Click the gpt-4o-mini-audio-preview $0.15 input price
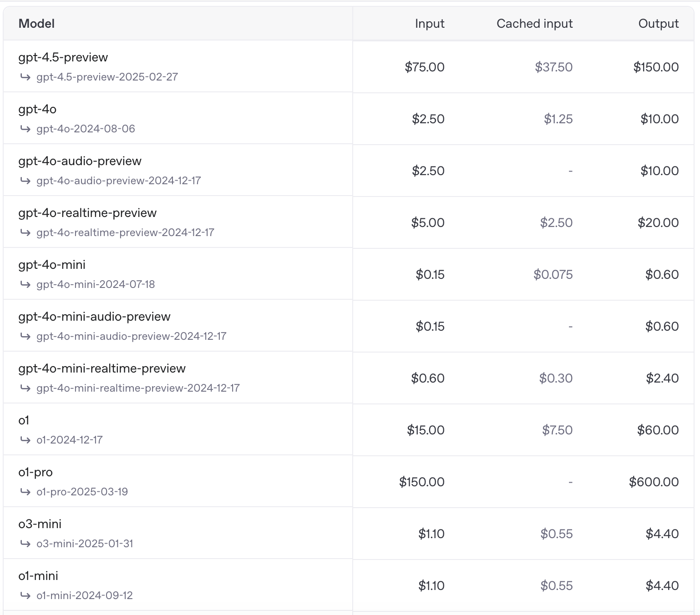Screen dimensions: 700x615 tap(430, 326)
